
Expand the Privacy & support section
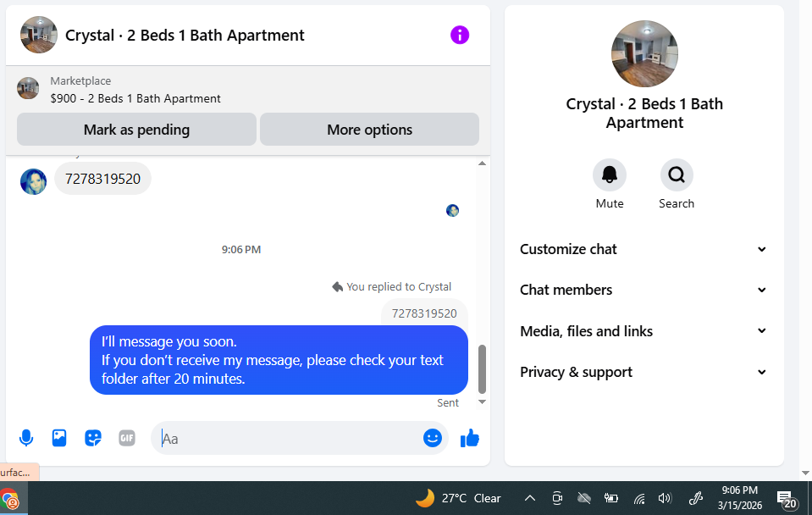click(x=644, y=372)
